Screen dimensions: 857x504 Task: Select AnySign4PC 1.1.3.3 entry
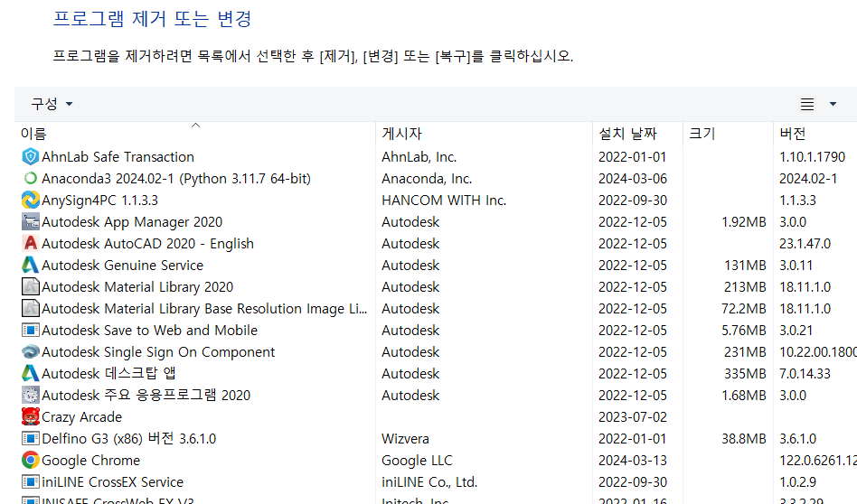pyautogui.click(x=99, y=201)
